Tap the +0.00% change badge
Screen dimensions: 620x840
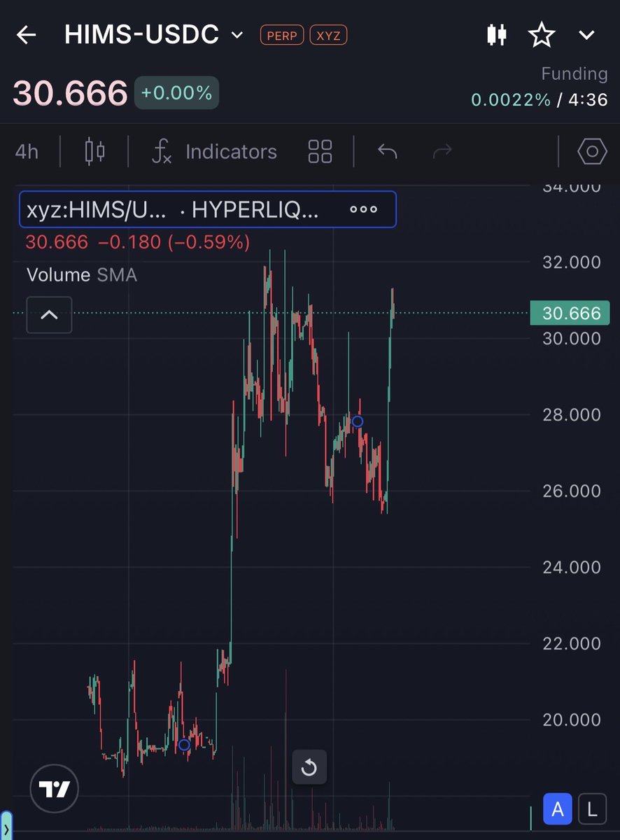pos(176,93)
